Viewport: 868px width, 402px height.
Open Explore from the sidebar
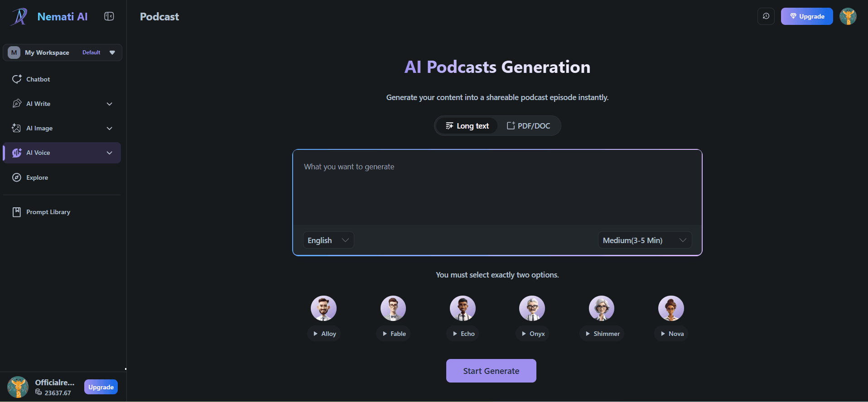62,177
